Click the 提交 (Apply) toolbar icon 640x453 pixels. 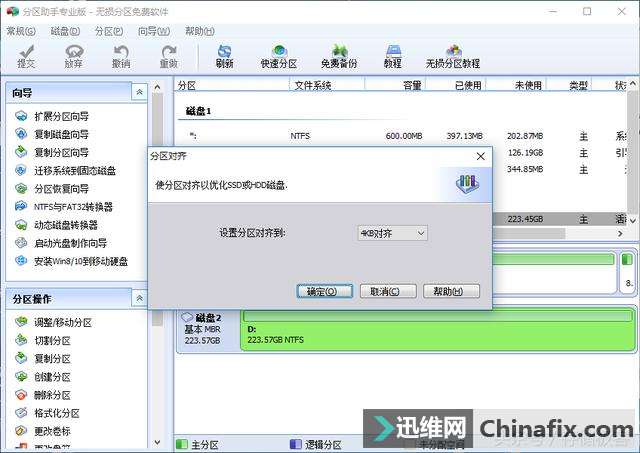pyautogui.click(x=27, y=56)
